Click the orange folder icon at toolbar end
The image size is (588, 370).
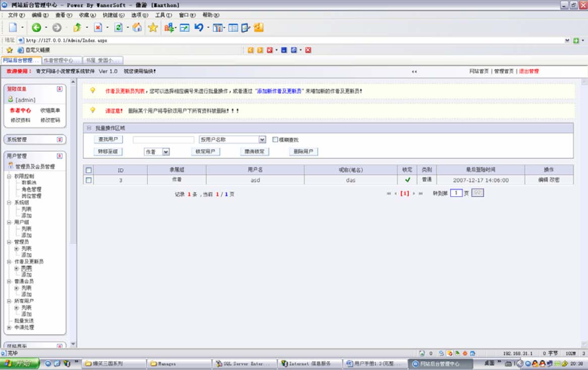259,27
